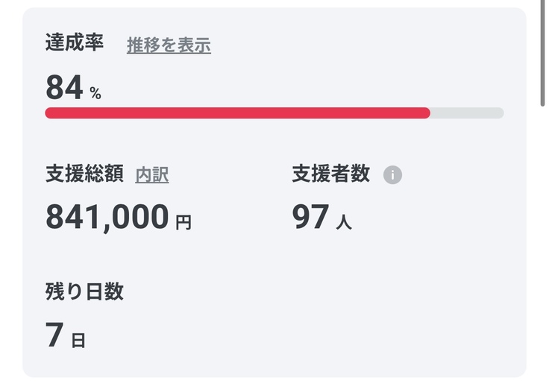Click the info icon beside 支援者数
Image resolution: width=549 pixels, height=392 pixels.
click(392, 175)
